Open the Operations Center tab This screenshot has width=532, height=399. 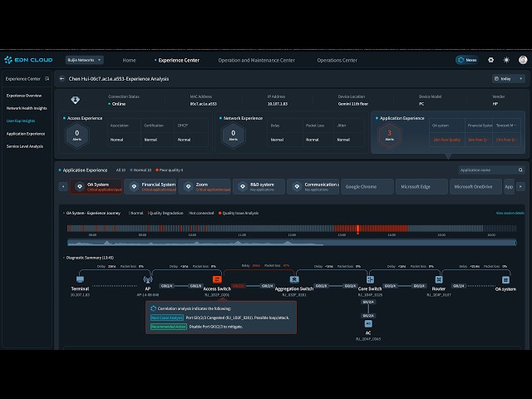(337, 60)
